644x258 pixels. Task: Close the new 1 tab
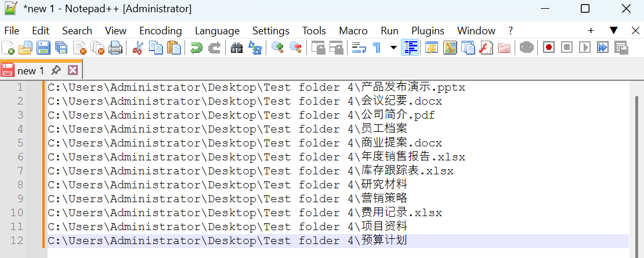[73, 70]
